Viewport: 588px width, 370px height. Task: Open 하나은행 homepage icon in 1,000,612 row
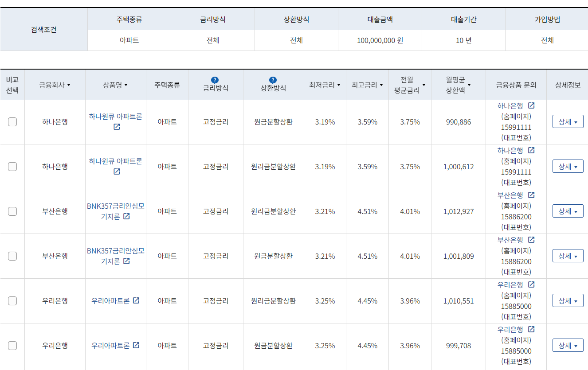point(531,150)
